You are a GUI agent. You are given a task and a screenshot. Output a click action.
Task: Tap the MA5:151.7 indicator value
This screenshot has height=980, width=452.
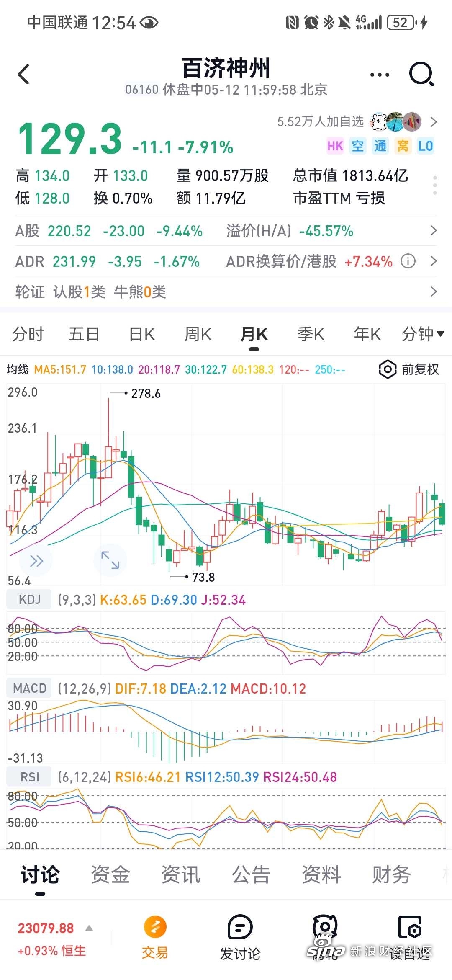[60, 369]
